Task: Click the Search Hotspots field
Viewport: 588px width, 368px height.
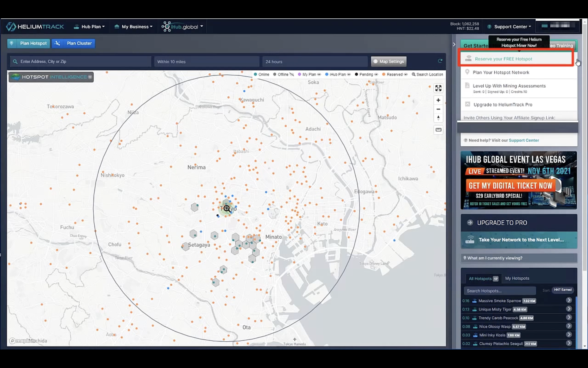Action: [500, 291]
